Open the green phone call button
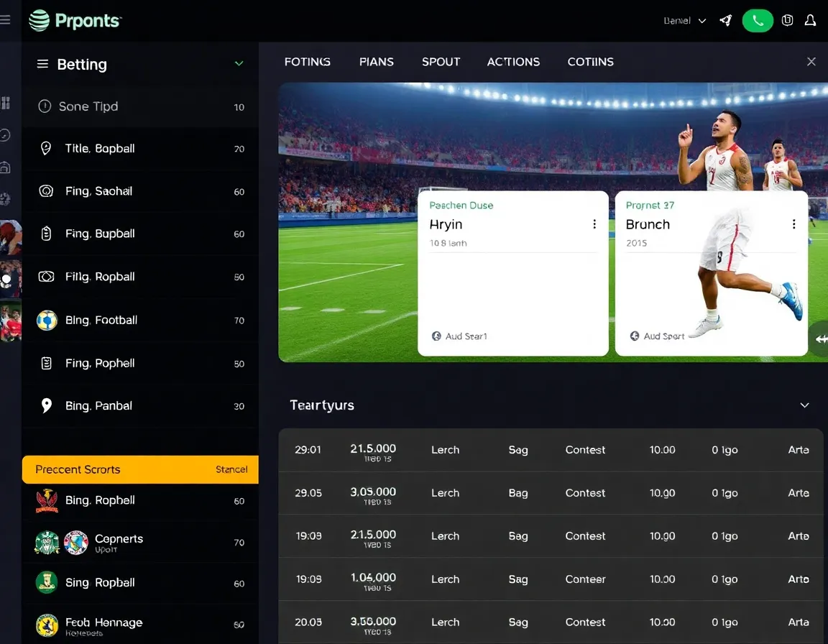This screenshot has height=644, width=828. (758, 20)
